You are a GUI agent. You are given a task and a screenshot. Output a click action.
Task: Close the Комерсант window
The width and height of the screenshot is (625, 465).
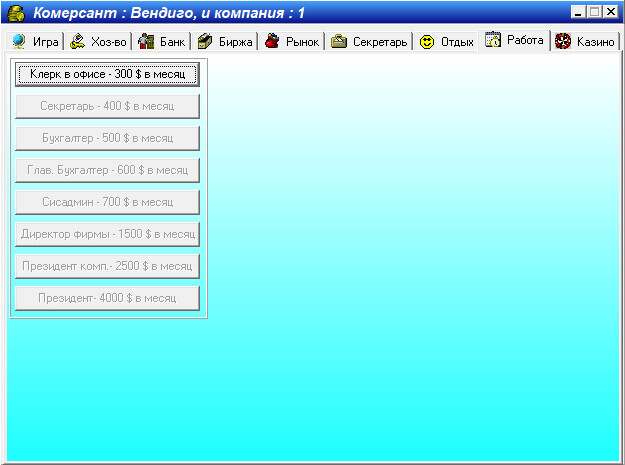[611, 12]
